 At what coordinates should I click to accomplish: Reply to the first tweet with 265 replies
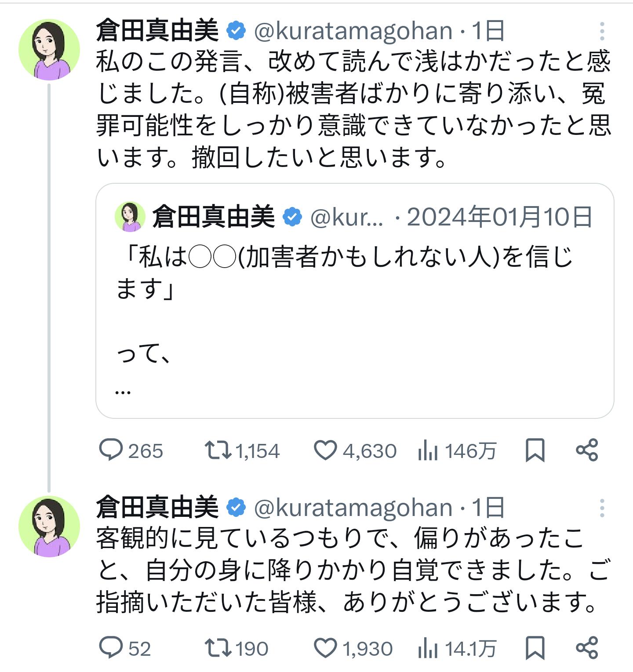tap(111, 450)
